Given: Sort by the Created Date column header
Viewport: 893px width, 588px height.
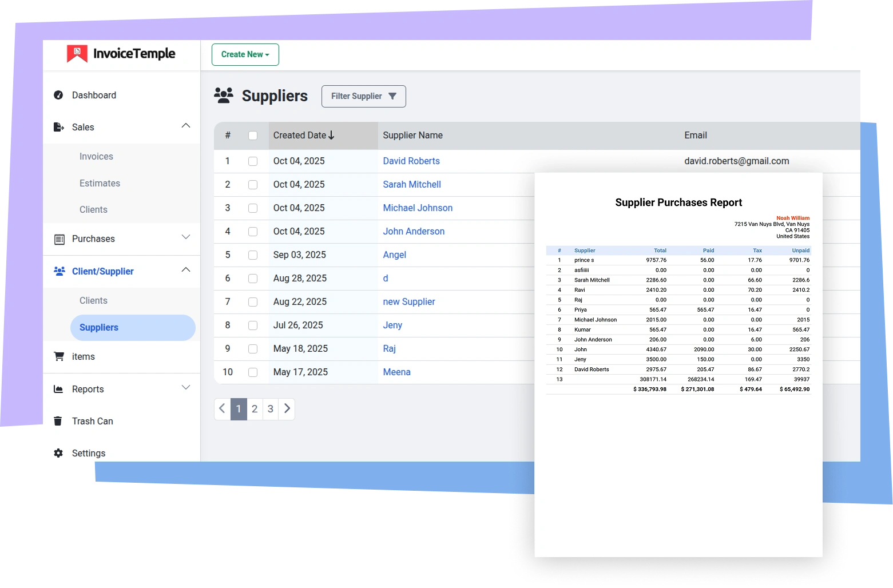Looking at the screenshot, I should (304, 136).
